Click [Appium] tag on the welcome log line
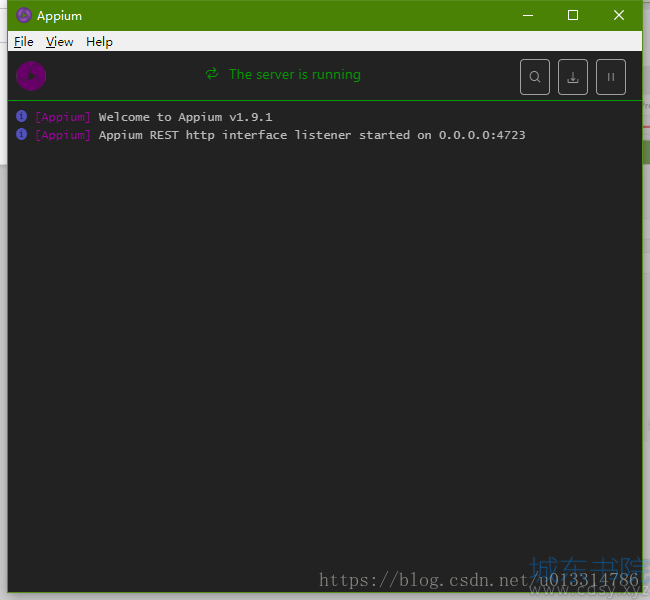650x600 pixels. coord(63,117)
